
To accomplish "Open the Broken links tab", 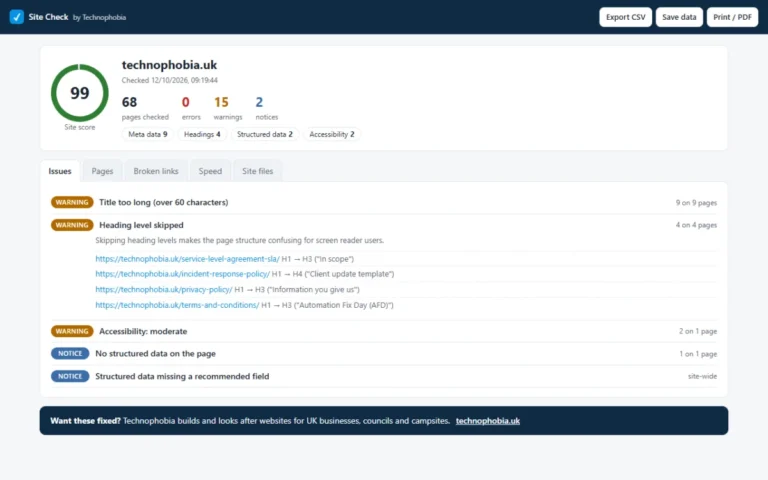I will point(156,171).
